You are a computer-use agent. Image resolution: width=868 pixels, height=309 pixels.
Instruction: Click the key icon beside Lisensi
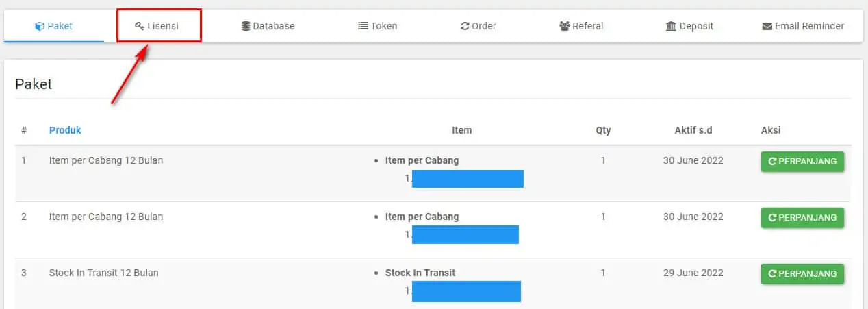[140, 26]
